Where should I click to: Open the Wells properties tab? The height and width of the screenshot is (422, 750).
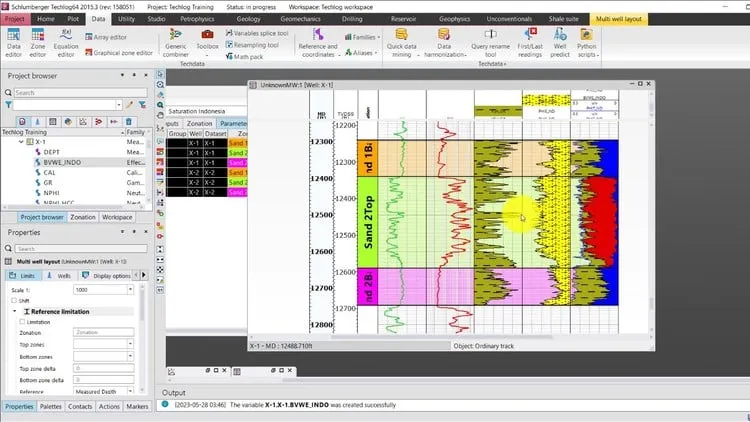(59, 276)
